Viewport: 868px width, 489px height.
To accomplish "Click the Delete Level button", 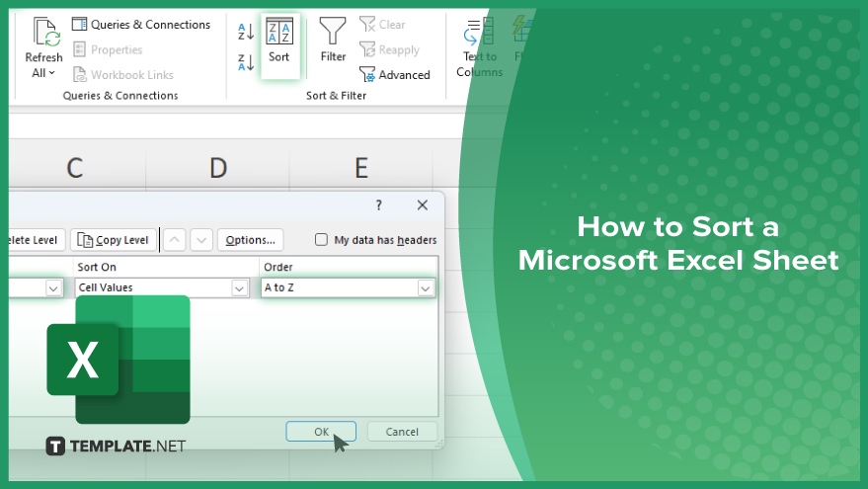I will 36,240.
